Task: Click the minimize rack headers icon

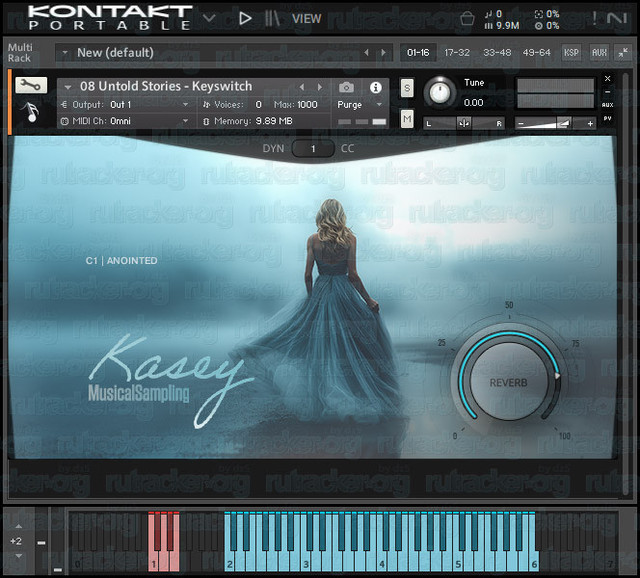Action: (x=623, y=52)
